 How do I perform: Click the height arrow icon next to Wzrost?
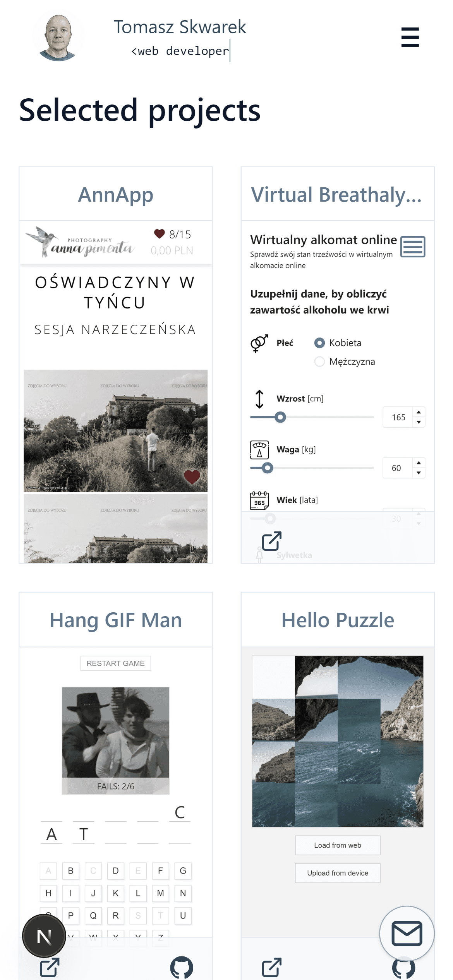pyautogui.click(x=259, y=399)
